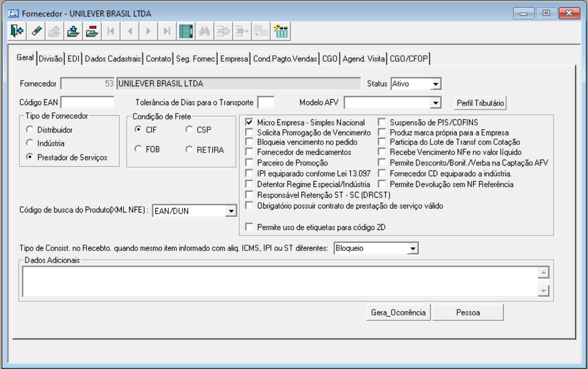Click the Pessoa button
Screen dimensions: 588x369
click(468, 313)
